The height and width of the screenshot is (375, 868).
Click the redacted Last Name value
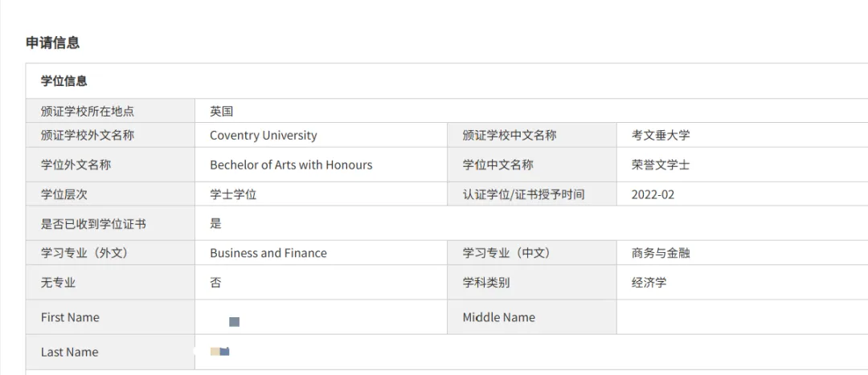219,351
